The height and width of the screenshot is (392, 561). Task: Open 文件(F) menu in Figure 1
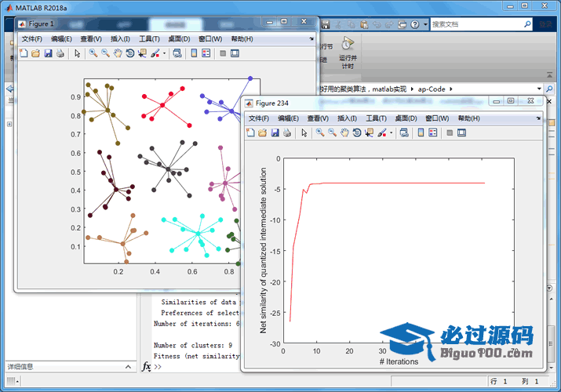click(32, 38)
